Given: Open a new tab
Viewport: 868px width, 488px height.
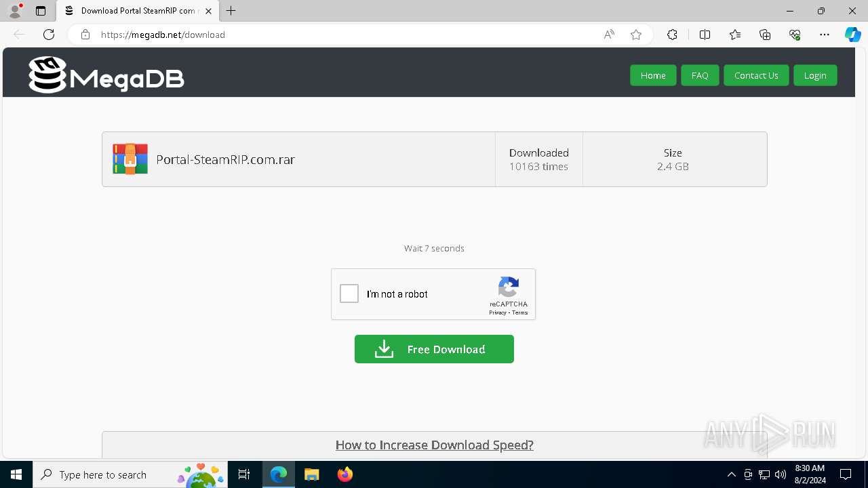Looking at the screenshot, I should (231, 11).
